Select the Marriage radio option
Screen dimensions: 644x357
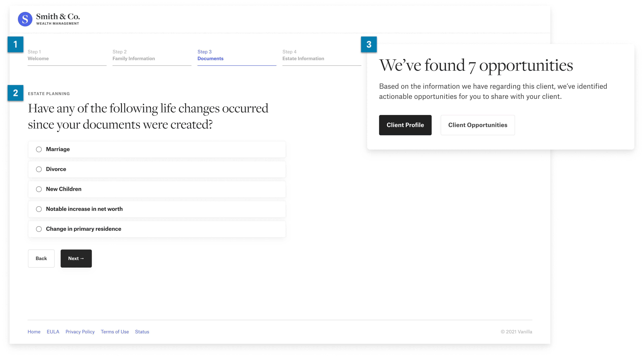pyautogui.click(x=157, y=149)
